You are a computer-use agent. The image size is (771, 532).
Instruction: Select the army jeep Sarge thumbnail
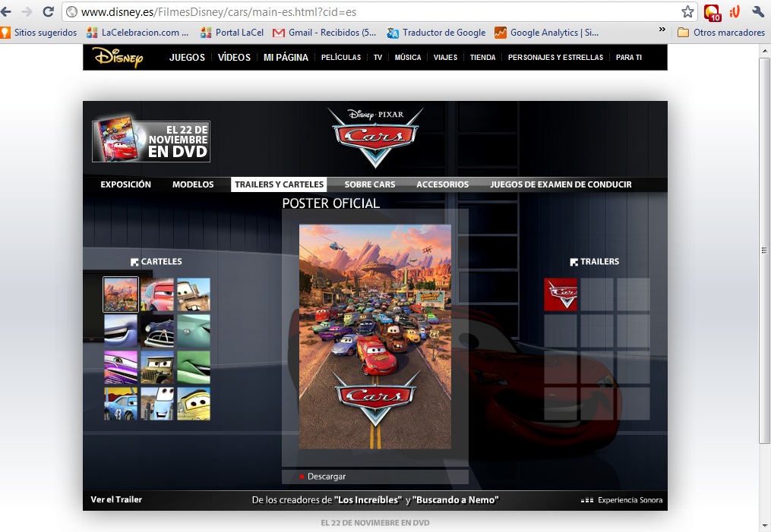[x=157, y=367]
